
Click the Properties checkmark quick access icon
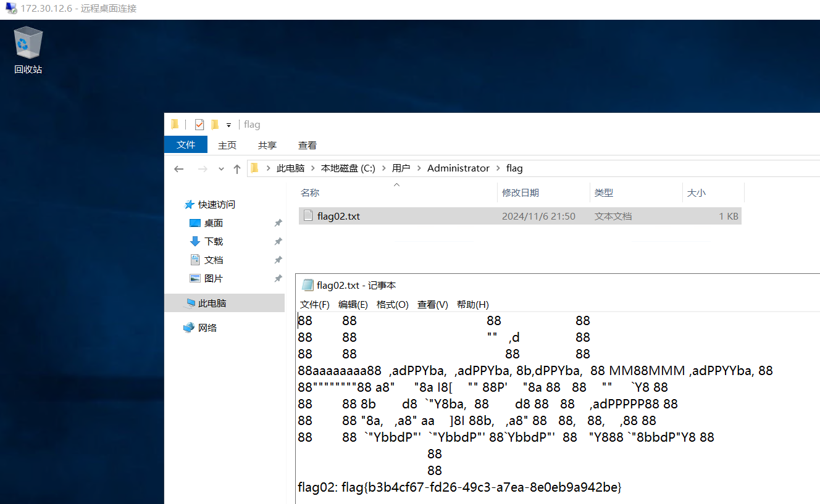(199, 125)
